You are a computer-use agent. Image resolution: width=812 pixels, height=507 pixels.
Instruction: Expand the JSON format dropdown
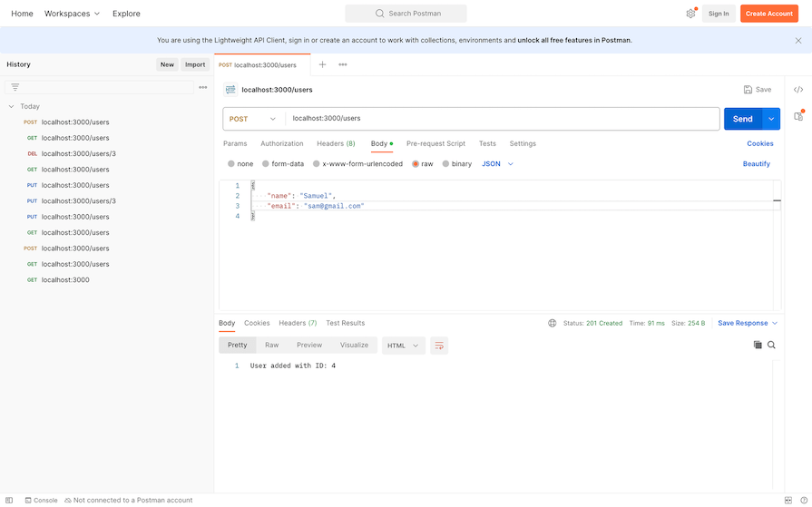click(498, 164)
